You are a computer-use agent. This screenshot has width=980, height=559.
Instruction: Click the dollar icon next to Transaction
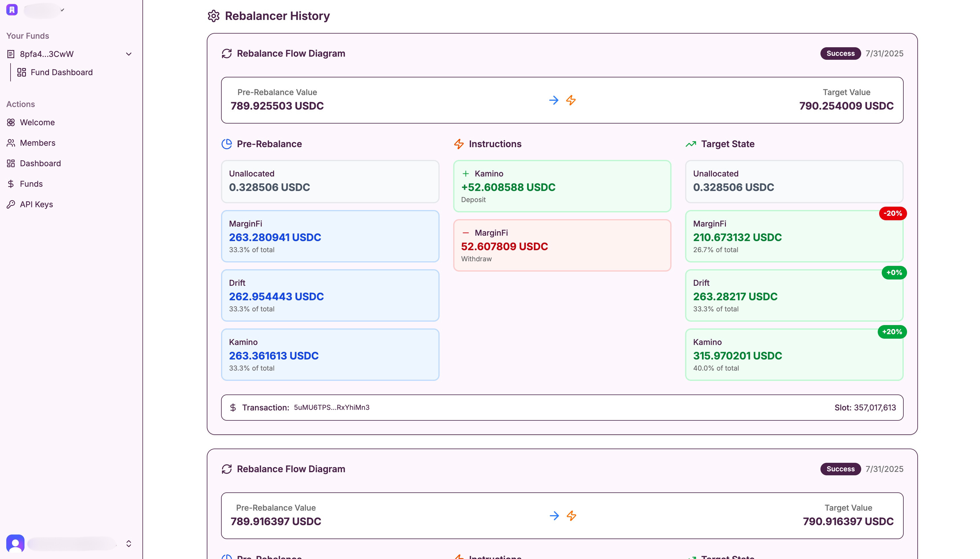click(x=233, y=407)
